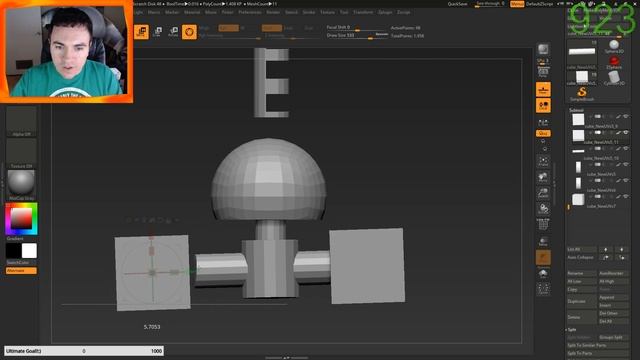
Task: Toggle Local symmetry mode icon
Action: coord(543,106)
